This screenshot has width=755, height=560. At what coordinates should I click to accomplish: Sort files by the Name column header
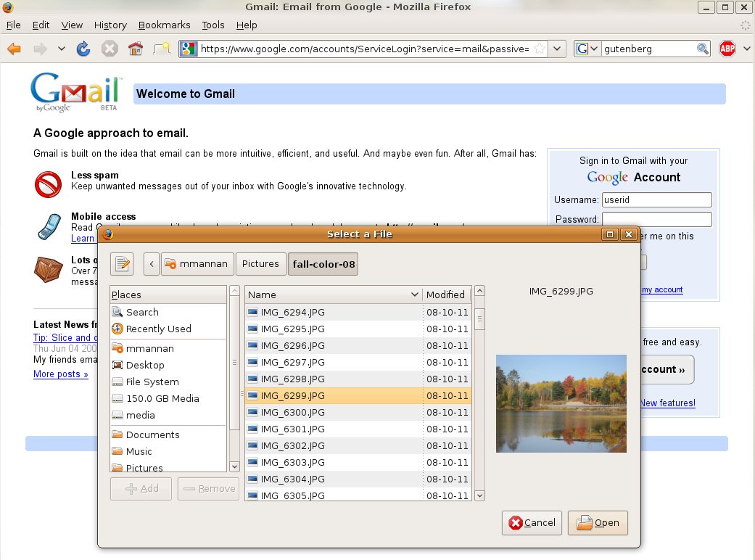[333, 295]
